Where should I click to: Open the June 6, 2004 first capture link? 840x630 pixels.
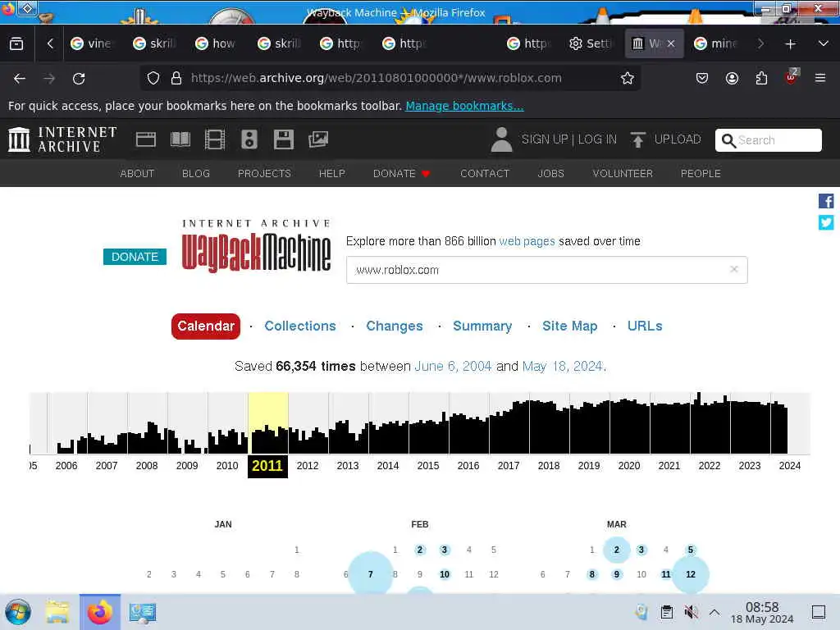(x=453, y=367)
